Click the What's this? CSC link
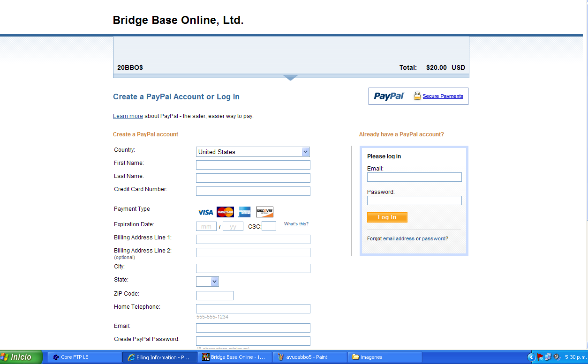Viewport: 588px width, 364px height. click(296, 224)
